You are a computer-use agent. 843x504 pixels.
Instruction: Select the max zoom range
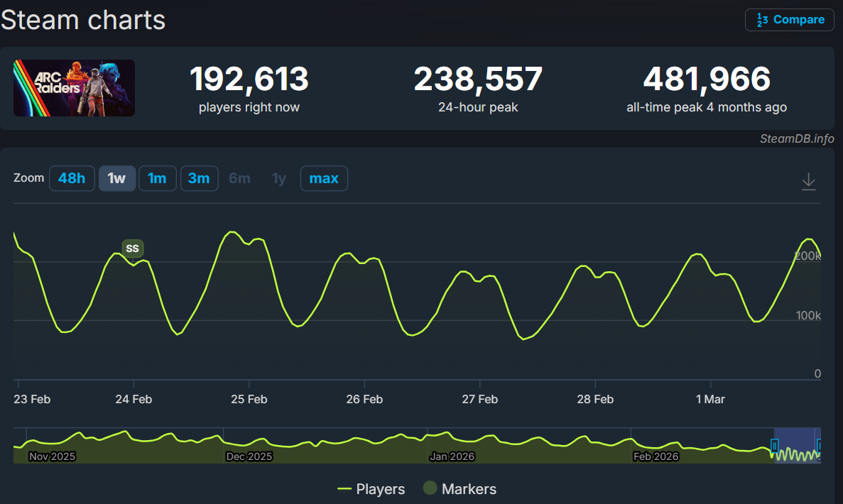[x=324, y=178]
